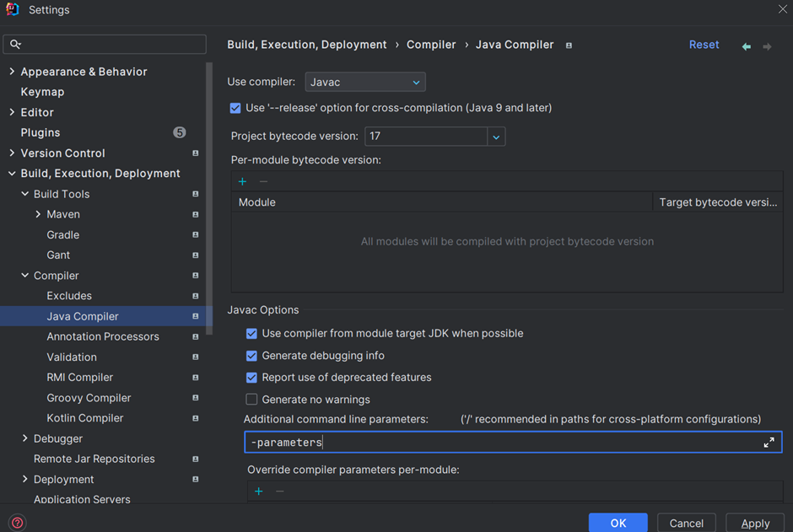793x532 pixels.
Task: Go forward using the right arrow icon
Action: pos(767,46)
